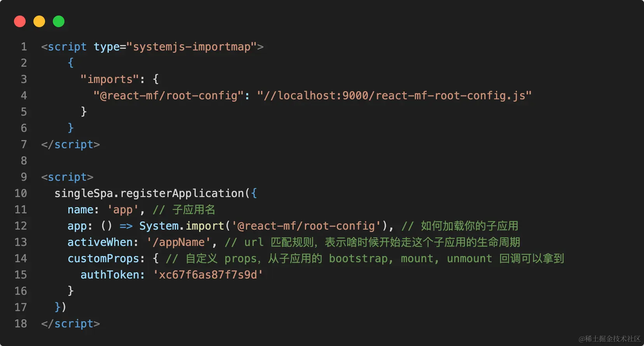Viewport: 644px width, 346px height.
Task: Click the "@react-mf/root-config" key on line 4
Action: pyautogui.click(x=169, y=96)
